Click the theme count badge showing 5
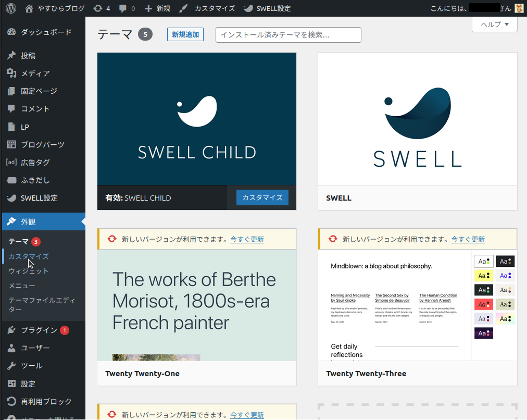This screenshot has width=527, height=420. 145,34
